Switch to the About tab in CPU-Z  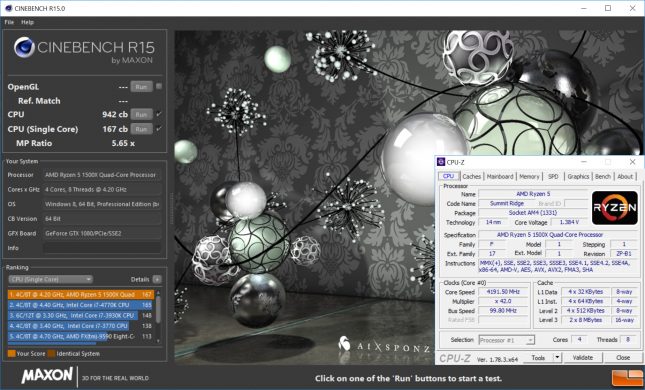tap(625, 176)
